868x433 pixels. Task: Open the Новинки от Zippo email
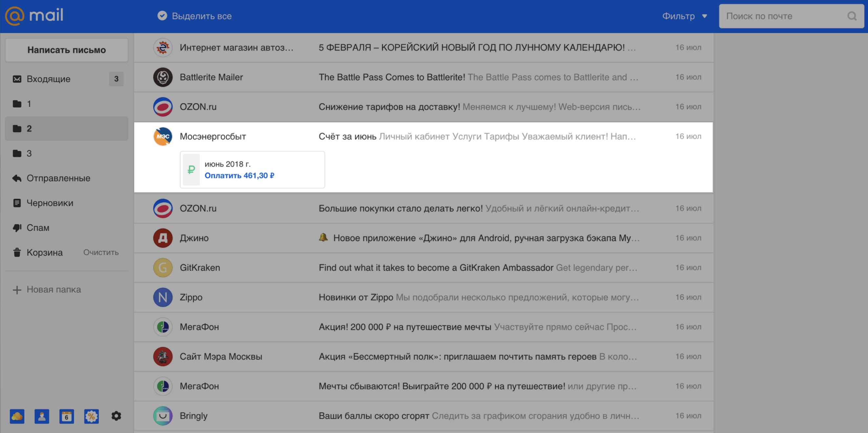click(423, 297)
